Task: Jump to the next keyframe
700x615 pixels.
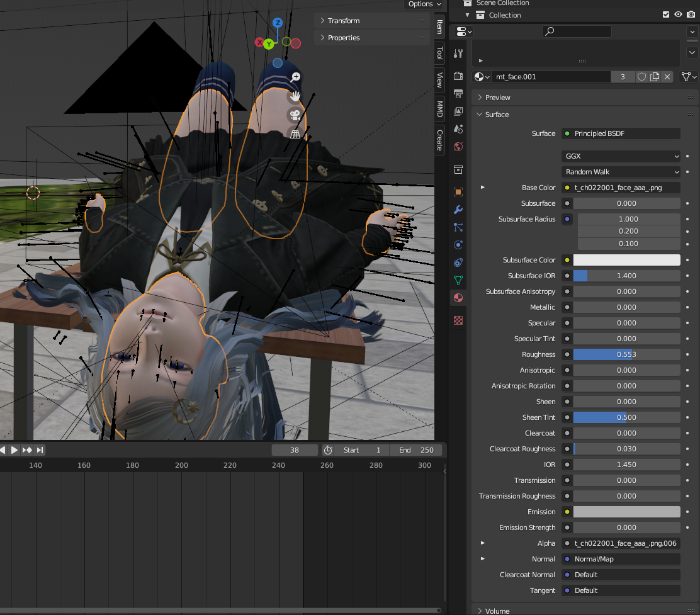Action: 27,450
